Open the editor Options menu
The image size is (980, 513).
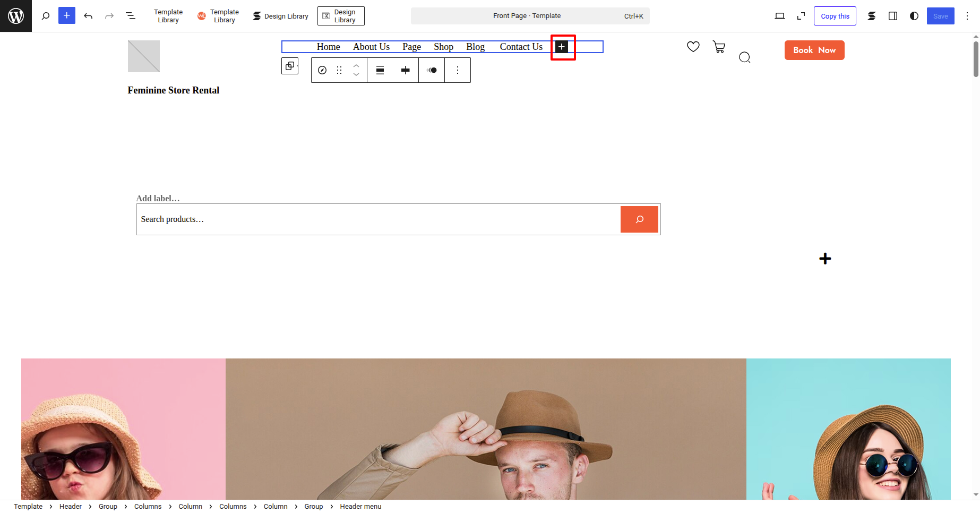tap(967, 16)
